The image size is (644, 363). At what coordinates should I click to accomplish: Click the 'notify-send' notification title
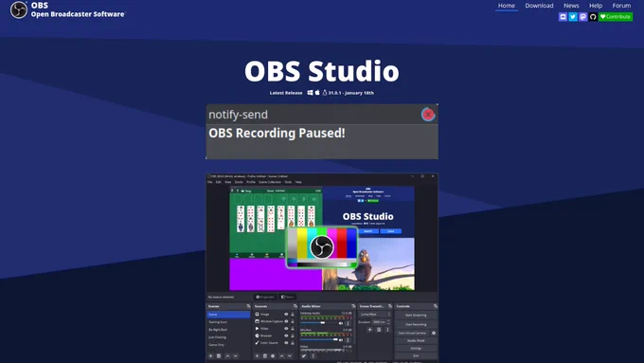(239, 115)
